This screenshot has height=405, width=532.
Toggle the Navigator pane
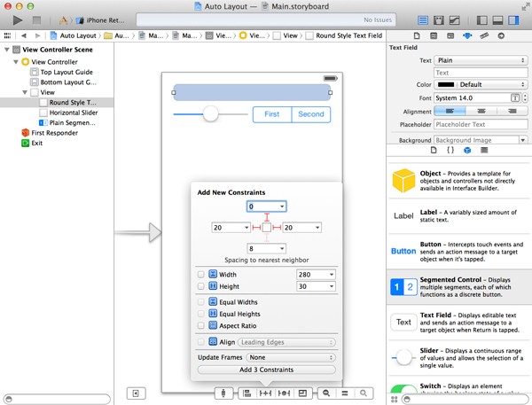point(481,20)
